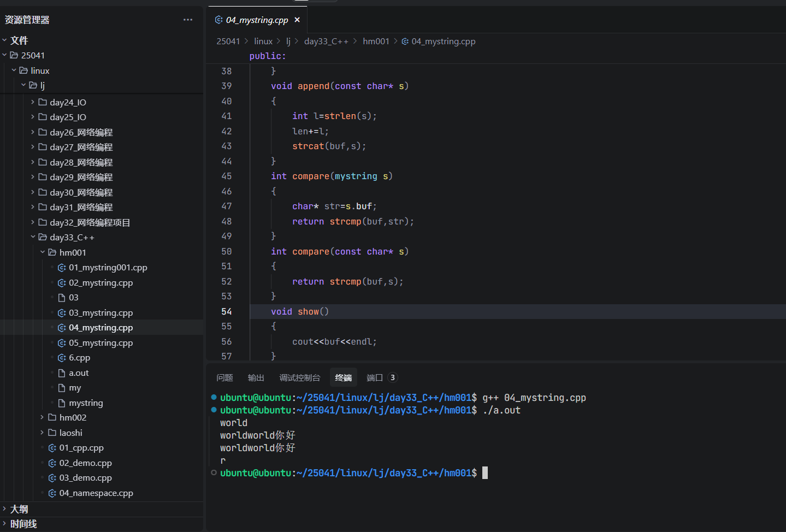786x532 pixels.
Task: Click the C++ icon beside 02_demo.cpp
Action: tap(52, 463)
